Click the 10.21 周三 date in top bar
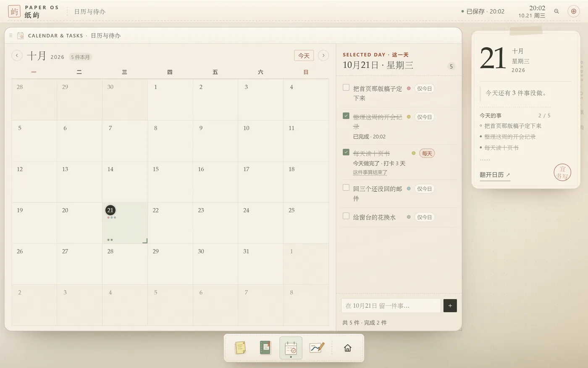This screenshot has width=588, height=368. 532,16
